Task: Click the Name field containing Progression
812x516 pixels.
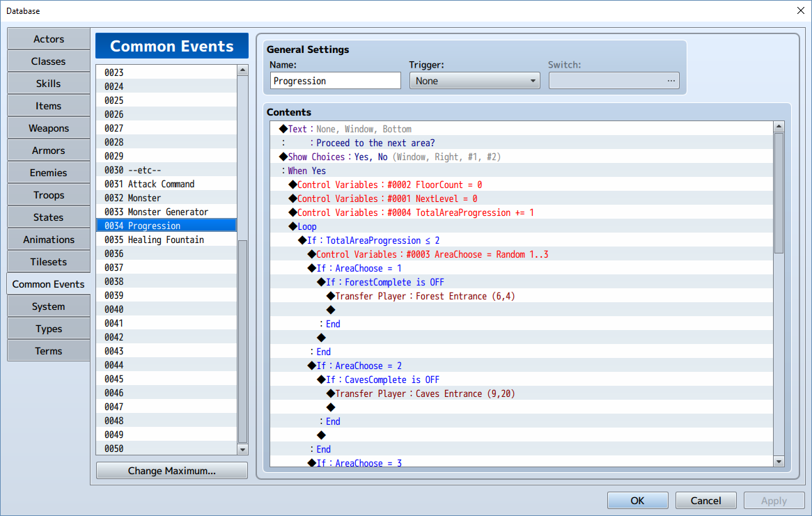Action: pos(335,81)
